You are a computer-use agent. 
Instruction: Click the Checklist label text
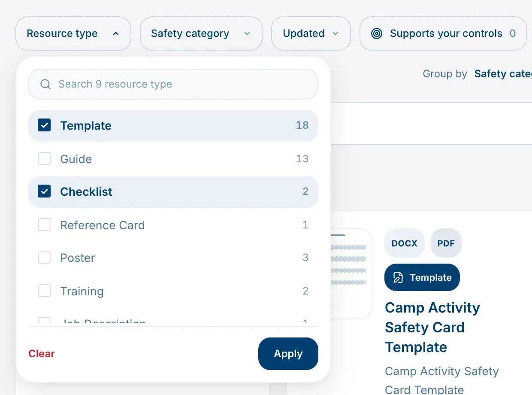click(86, 191)
